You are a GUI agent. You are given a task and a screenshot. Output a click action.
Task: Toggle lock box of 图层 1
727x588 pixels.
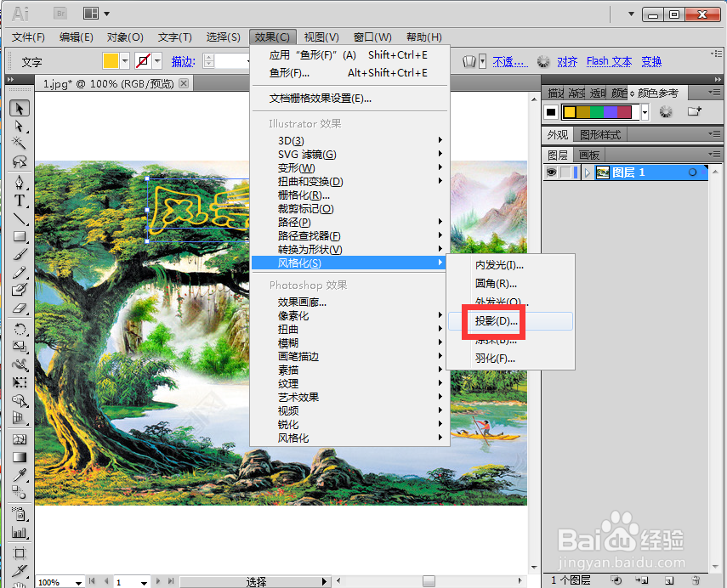click(x=565, y=172)
